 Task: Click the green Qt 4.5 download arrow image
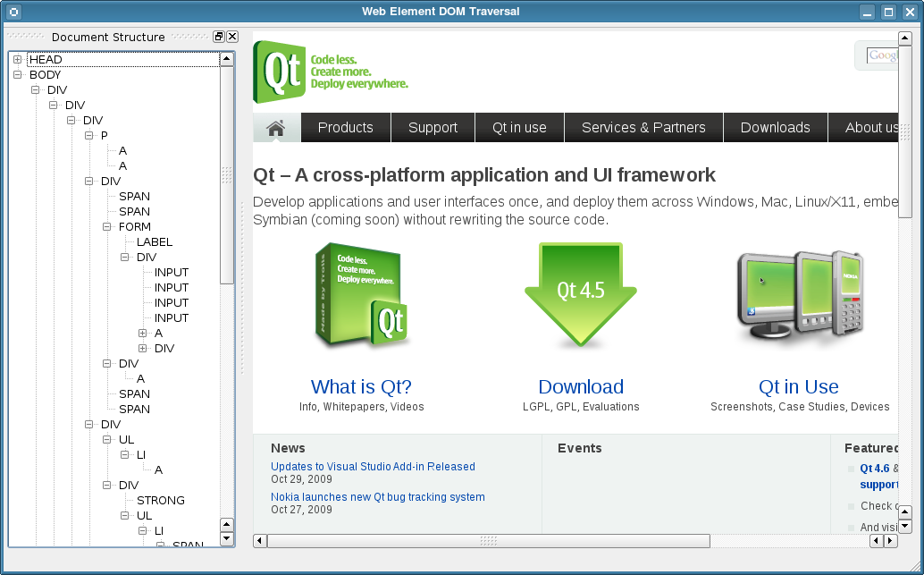point(581,294)
